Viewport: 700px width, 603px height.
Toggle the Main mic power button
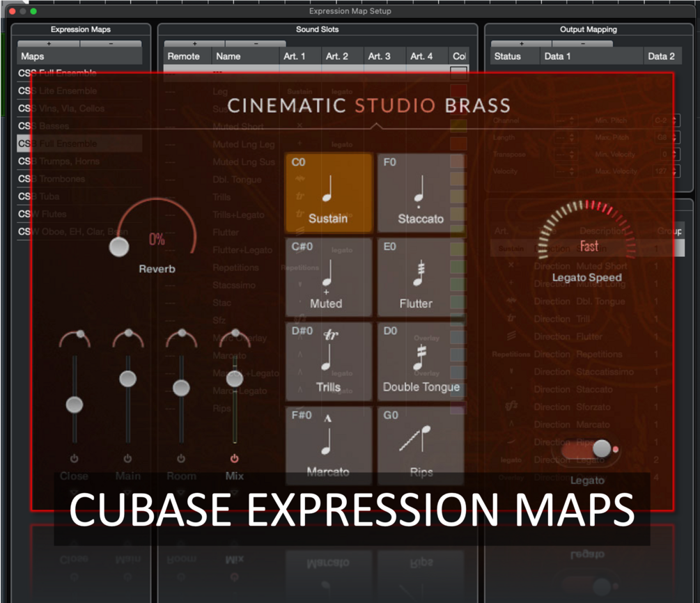click(127, 458)
